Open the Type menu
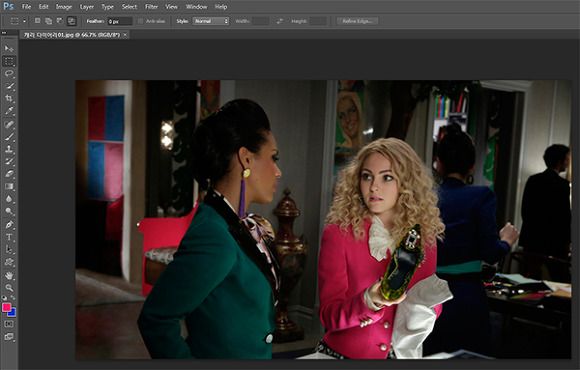Screen dimensions: 580x370 coord(107,7)
